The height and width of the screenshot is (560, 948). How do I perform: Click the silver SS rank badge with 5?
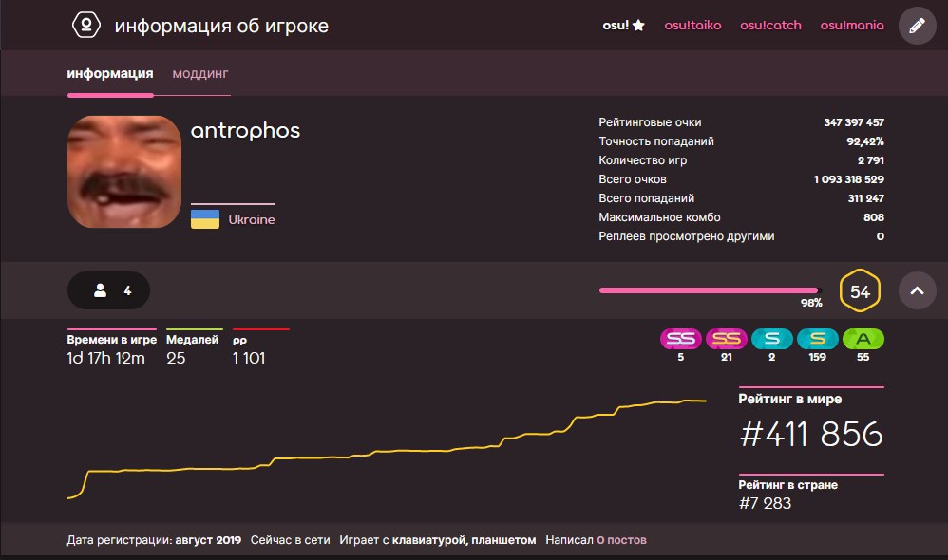(681, 339)
